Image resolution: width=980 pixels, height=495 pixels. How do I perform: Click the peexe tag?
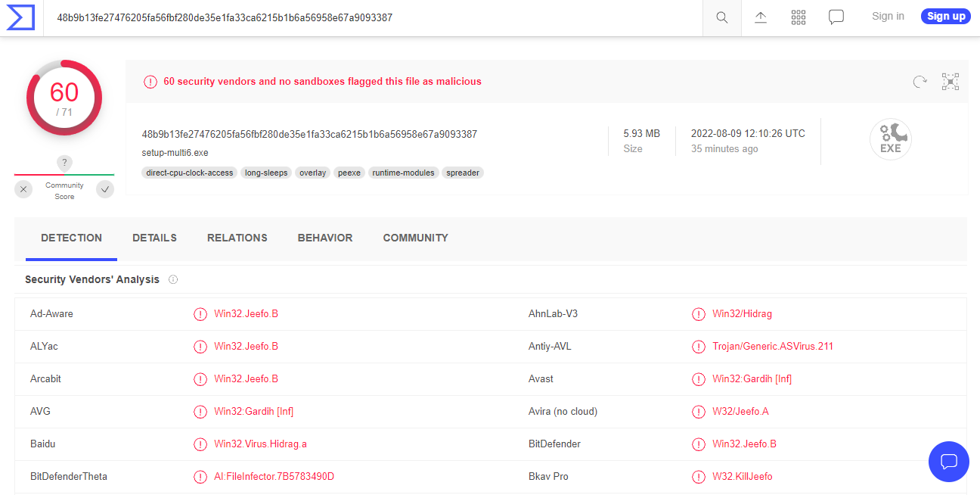coord(349,173)
